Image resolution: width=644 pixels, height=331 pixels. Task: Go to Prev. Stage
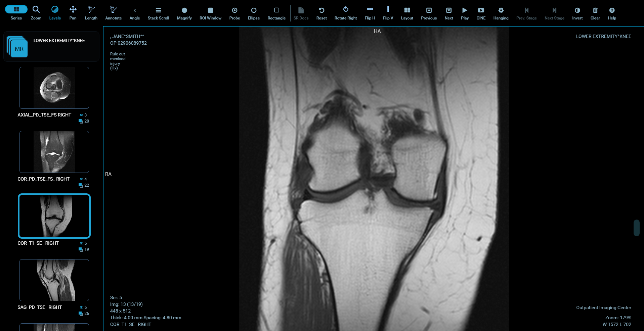(x=526, y=13)
